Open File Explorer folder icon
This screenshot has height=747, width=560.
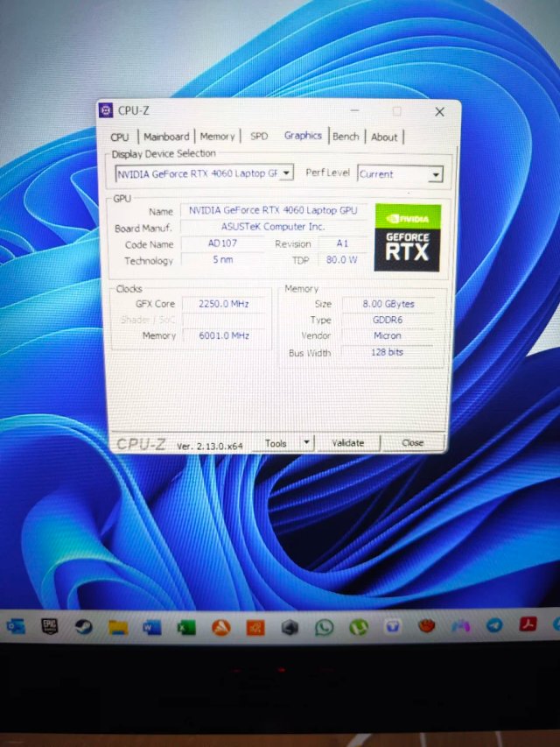[x=118, y=627]
